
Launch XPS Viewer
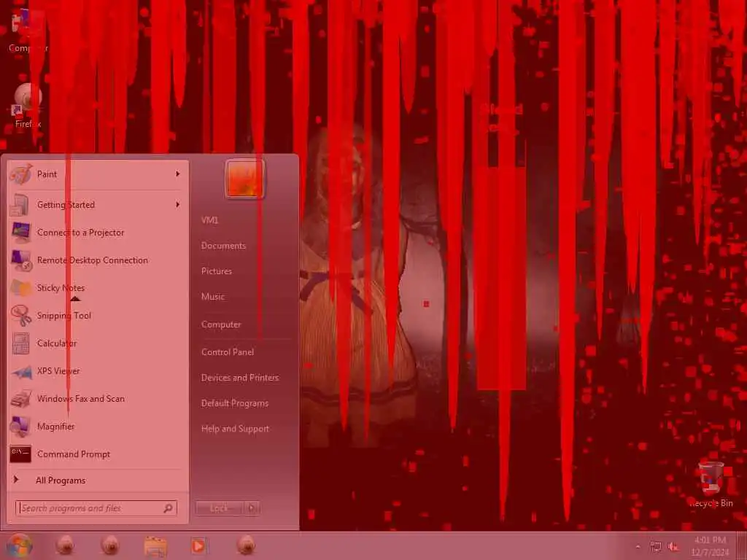click(x=98, y=371)
